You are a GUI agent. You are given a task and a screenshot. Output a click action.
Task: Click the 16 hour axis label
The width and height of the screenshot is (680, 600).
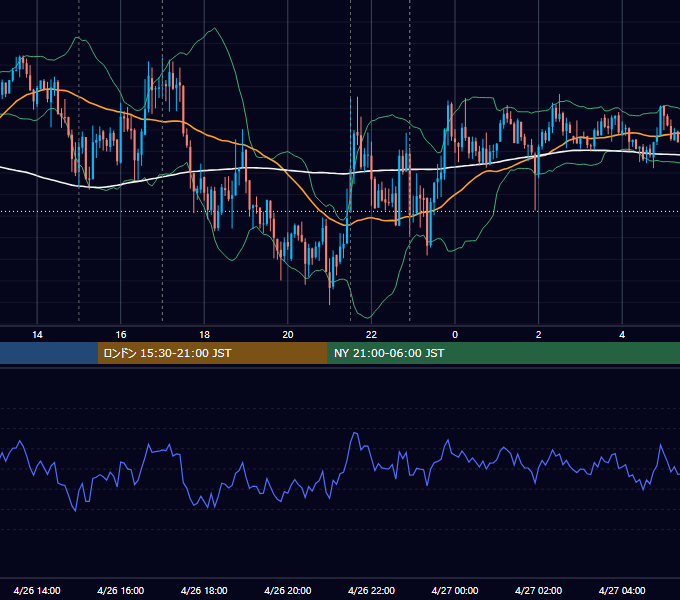121,335
